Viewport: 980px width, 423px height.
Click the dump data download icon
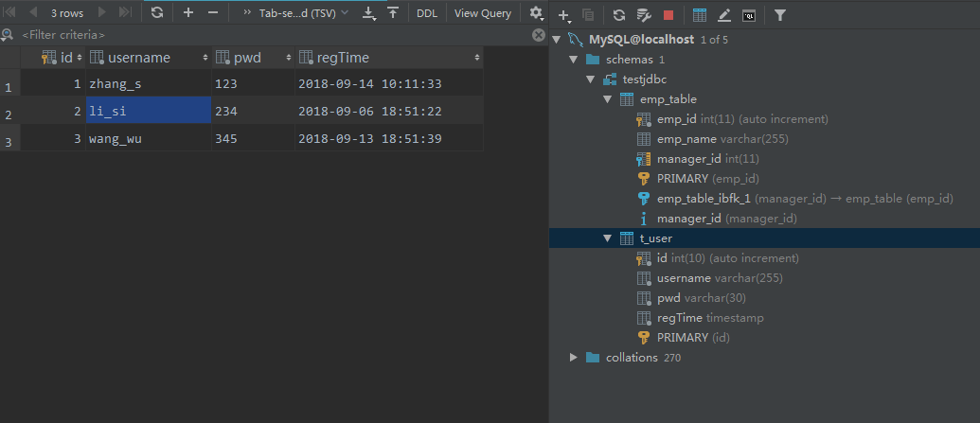pos(369,13)
